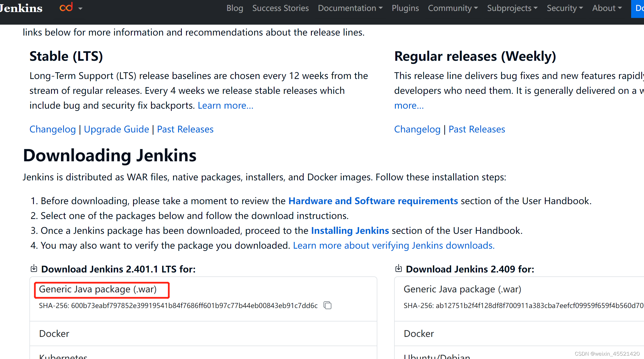Expand the Documentation dropdown menu
The image size is (644, 359).
pyautogui.click(x=350, y=8)
